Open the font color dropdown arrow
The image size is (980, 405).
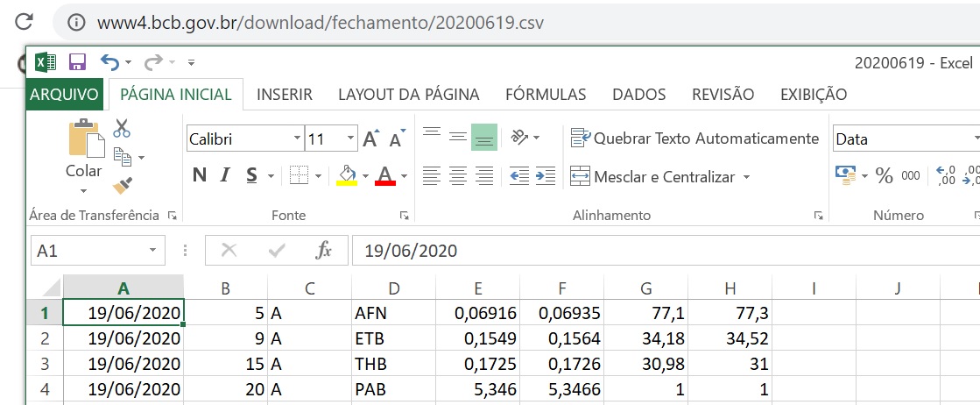(x=404, y=176)
